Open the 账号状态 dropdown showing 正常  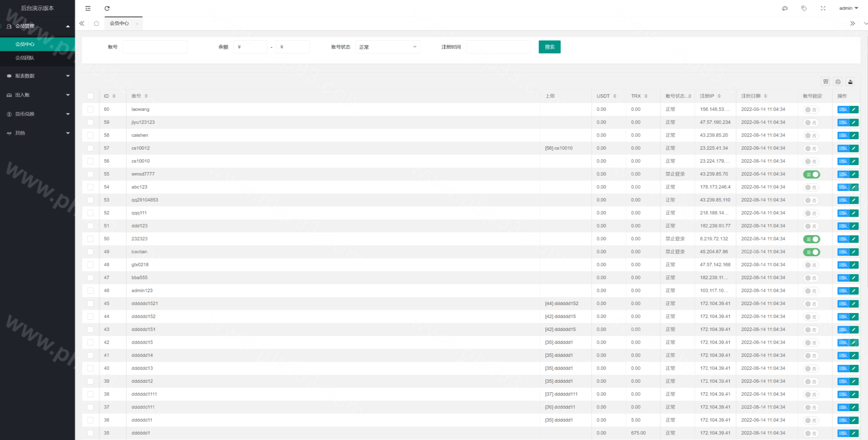(388, 47)
